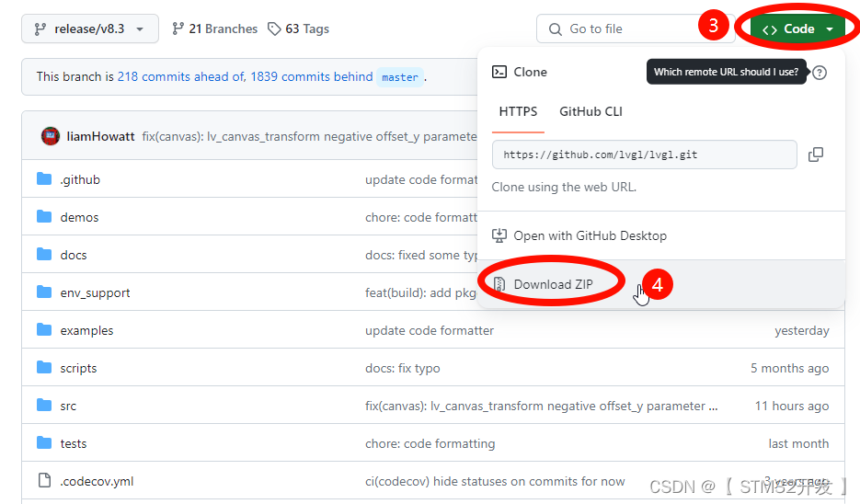
Task: Click the GitHub Desktop download icon
Action: [499, 235]
